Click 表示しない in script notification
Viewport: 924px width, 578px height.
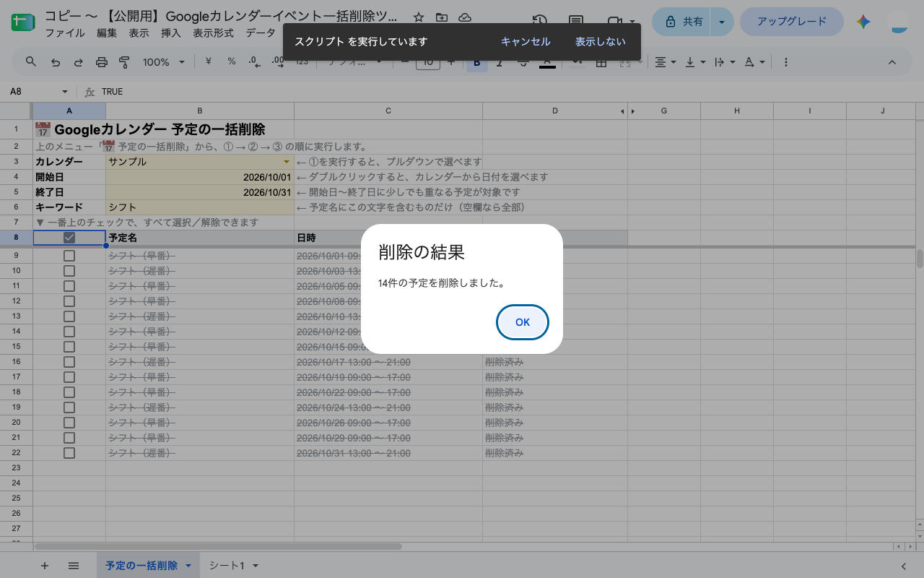pos(601,42)
